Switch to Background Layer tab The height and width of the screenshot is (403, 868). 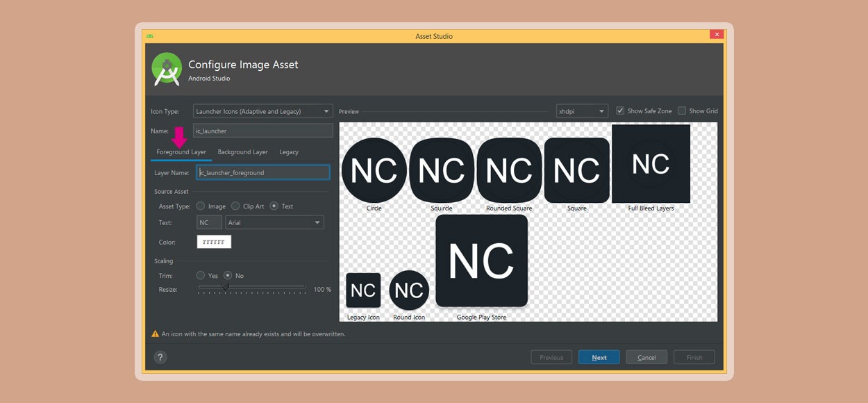point(242,151)
